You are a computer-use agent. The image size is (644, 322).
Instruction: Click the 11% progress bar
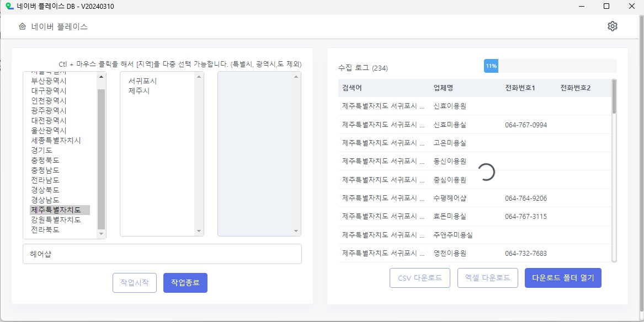(x=550, y=66)
